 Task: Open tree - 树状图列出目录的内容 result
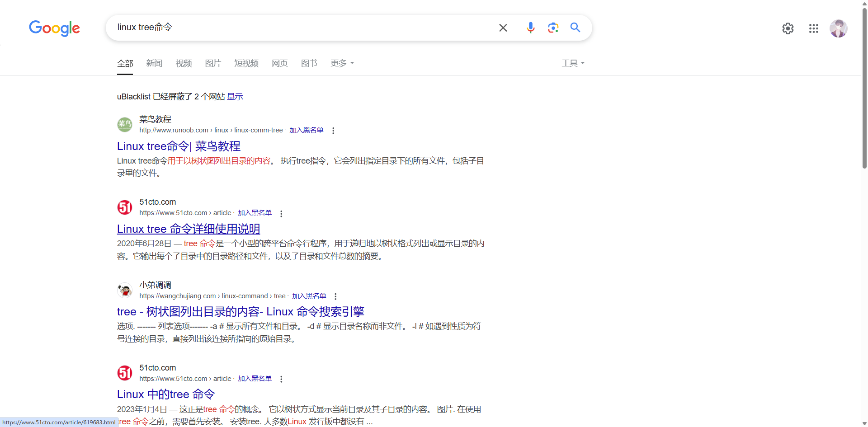[x=241, y=312]
